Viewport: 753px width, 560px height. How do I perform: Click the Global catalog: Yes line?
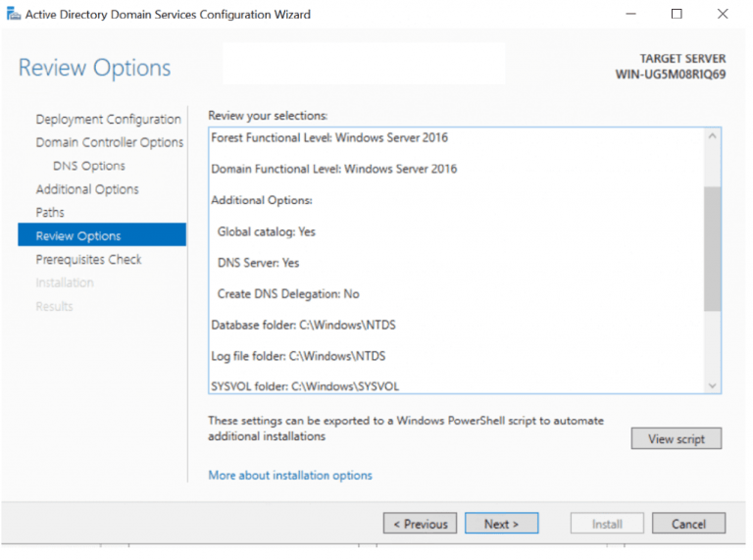point(267,232)
